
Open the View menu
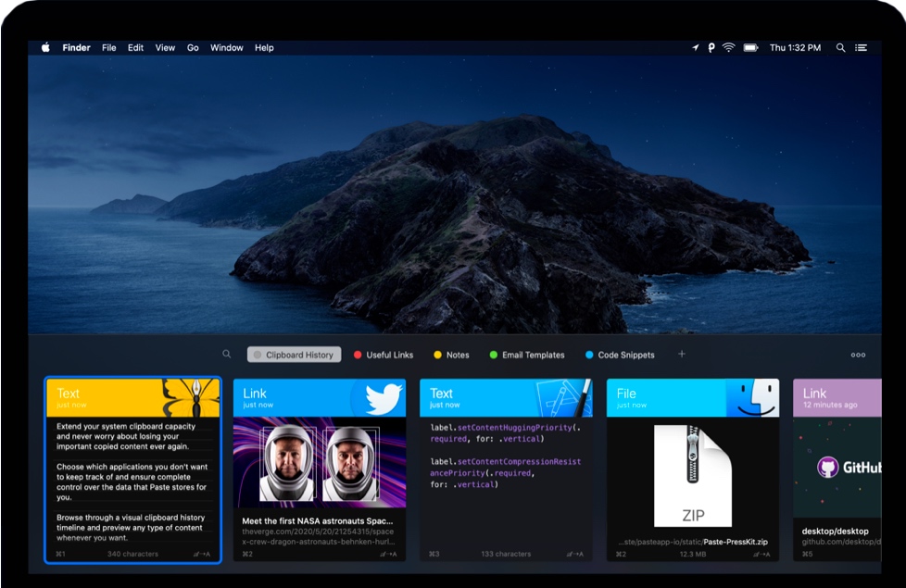[x=165, y=47]
